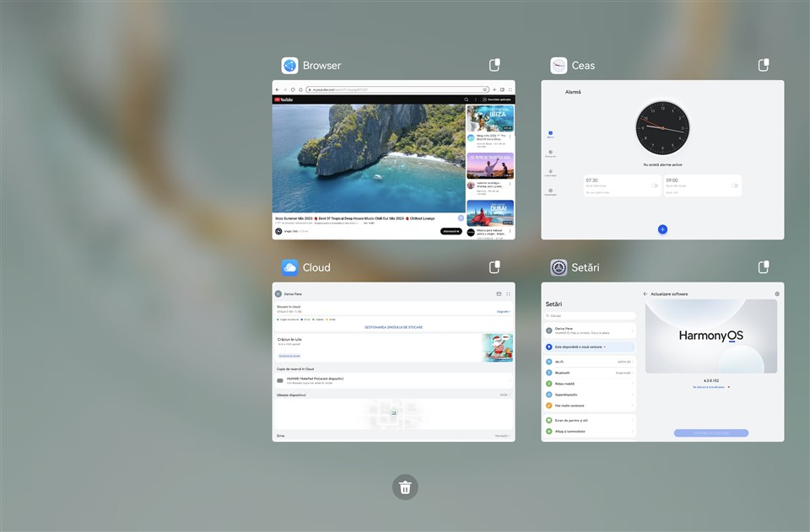The width and height of the screenshot is (810, 532).
Task: Toggle the 07:30 alarm switch
Action: click(654, 185)
